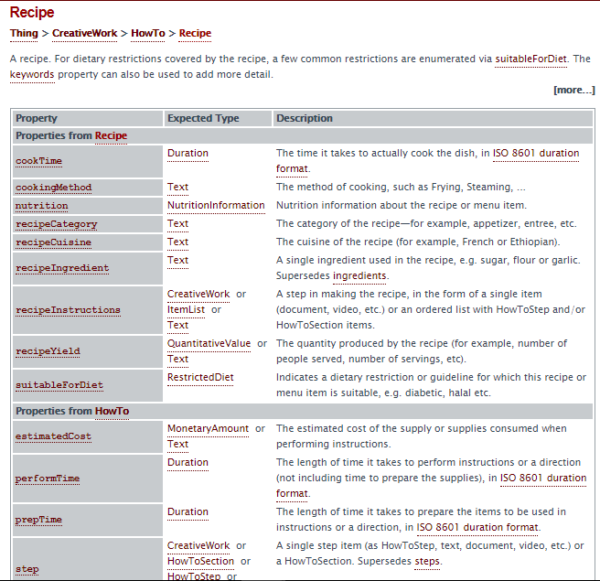
Task: Open the keywords property link
Action: (32, 74)
